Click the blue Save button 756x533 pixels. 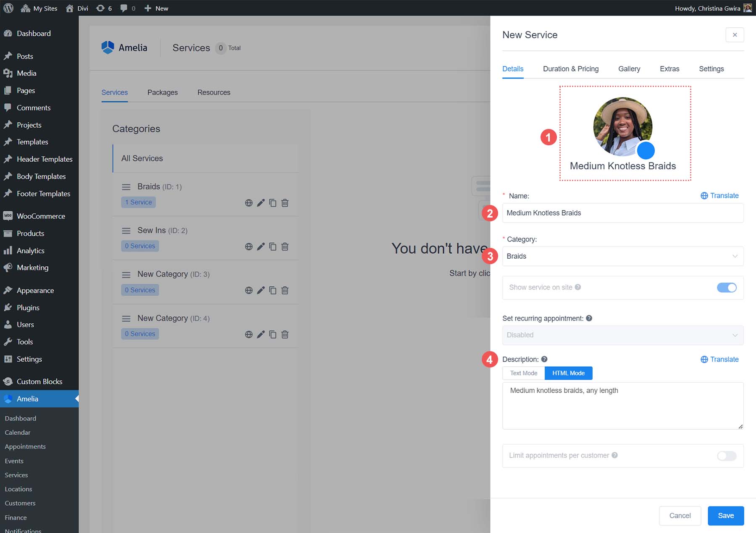(x=725, y=515)
